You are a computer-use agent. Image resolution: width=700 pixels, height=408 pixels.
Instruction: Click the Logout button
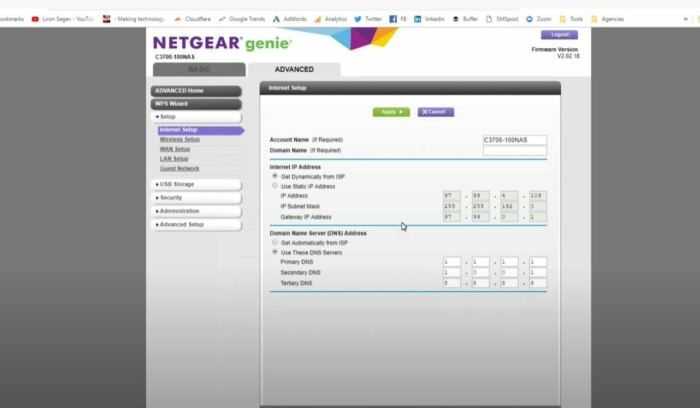click(558, 34)
